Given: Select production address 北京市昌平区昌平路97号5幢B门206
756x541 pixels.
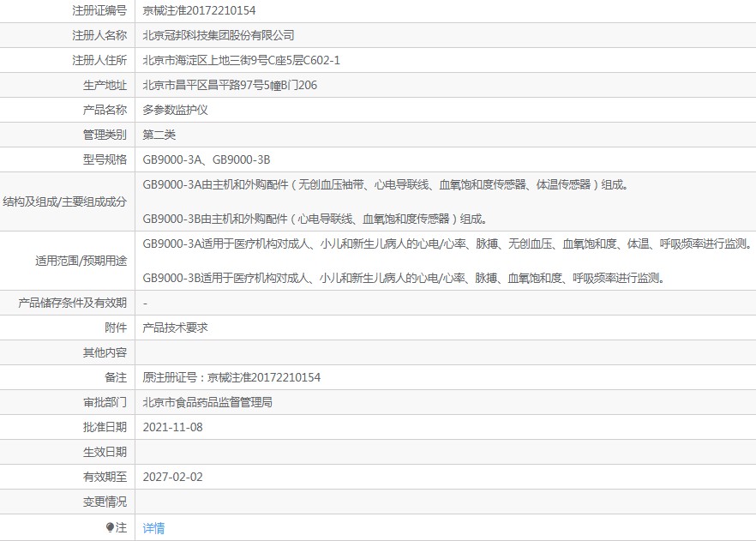Looking at the screenshot, I should coord(230,86).
